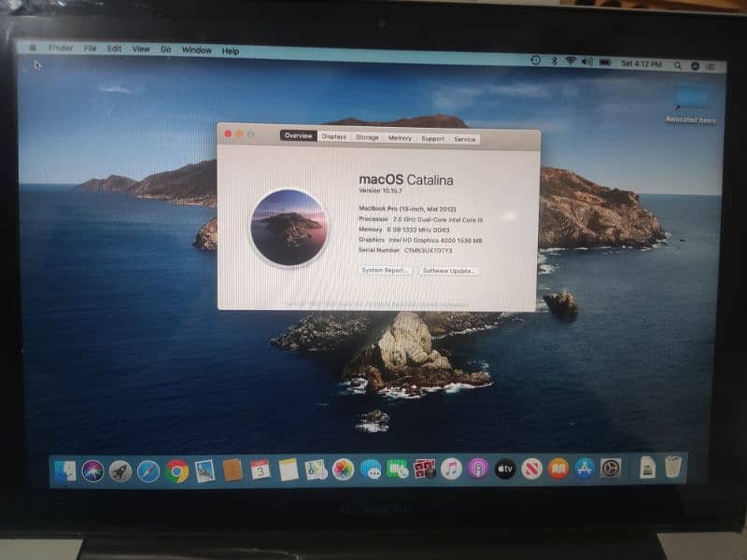This screenshot has height=560, width=747.
Task: Click the System Report button
Action: 386,271
